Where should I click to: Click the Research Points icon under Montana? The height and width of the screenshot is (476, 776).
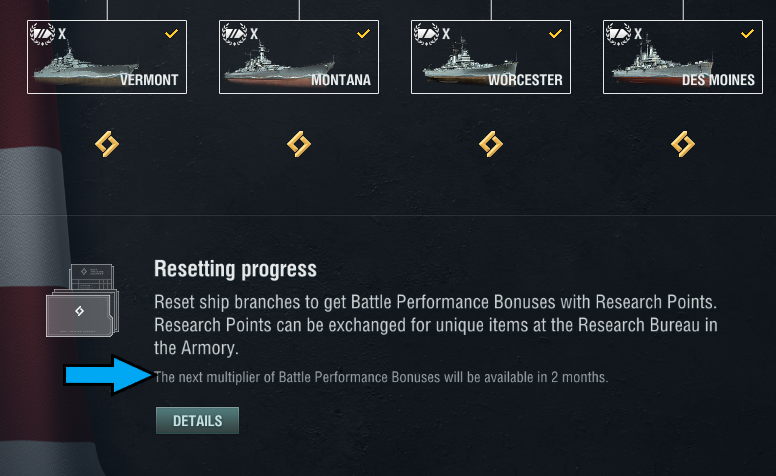click(299, 145)
